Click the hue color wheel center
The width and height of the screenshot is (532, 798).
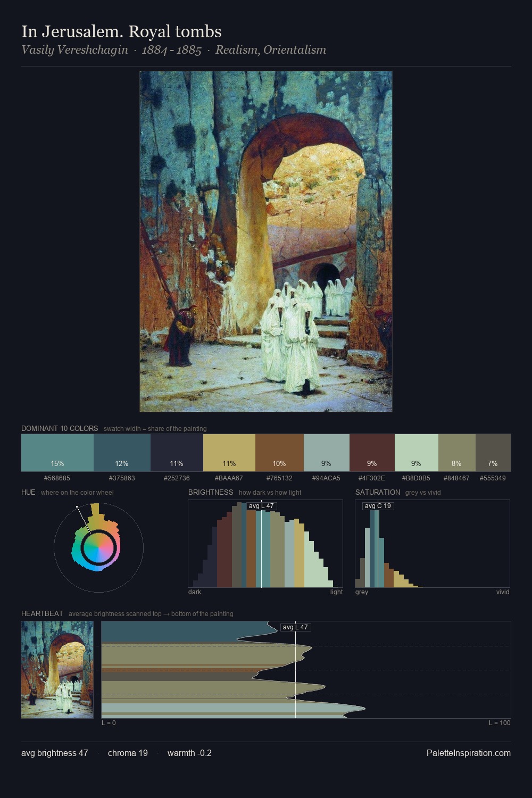click(x=98, y=547)
